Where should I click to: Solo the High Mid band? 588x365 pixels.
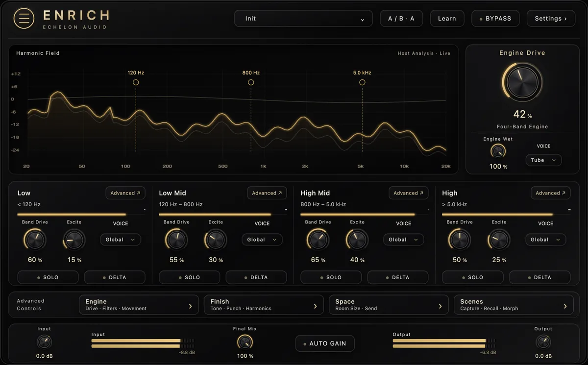(x=331, y=277)
